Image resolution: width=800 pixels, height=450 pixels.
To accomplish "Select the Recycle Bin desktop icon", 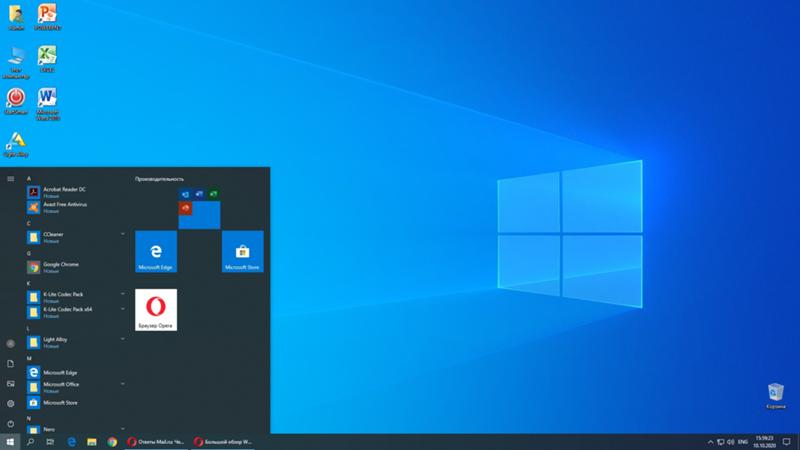I will pyautogui.click(x=776, y=396).
